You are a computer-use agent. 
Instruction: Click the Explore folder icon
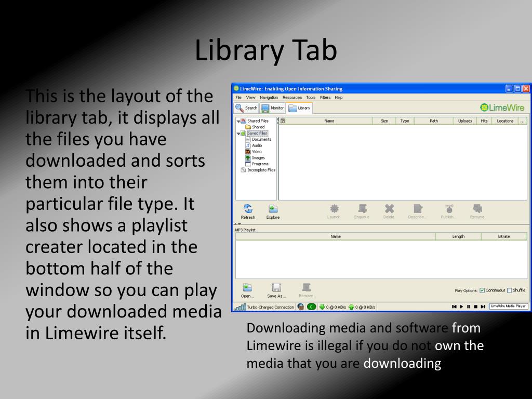[x=273, y=208]
